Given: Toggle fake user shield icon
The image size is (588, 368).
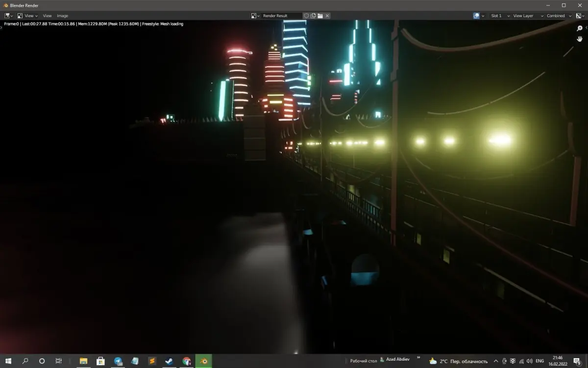Looking at the screenshot, I should coord(306,16).
